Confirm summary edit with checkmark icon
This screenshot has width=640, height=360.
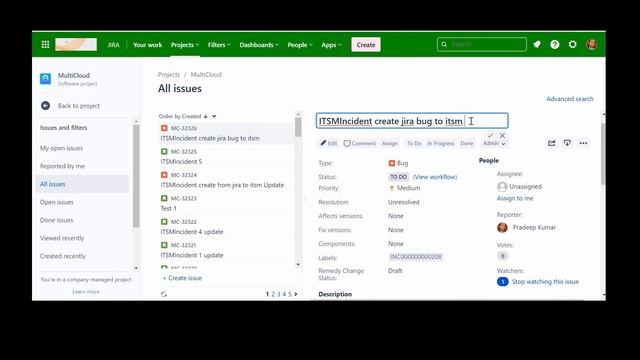coord(490,135)
